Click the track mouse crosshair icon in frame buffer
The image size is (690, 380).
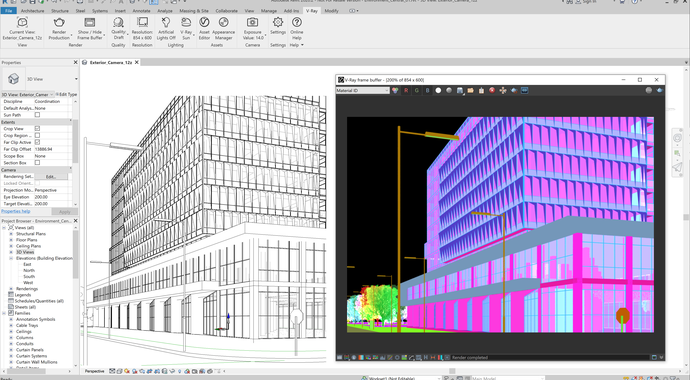click(x=503, y=90)
